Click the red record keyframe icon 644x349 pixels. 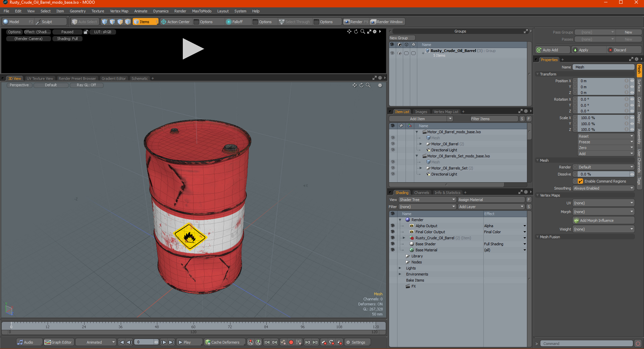click(x=291, y=342)
